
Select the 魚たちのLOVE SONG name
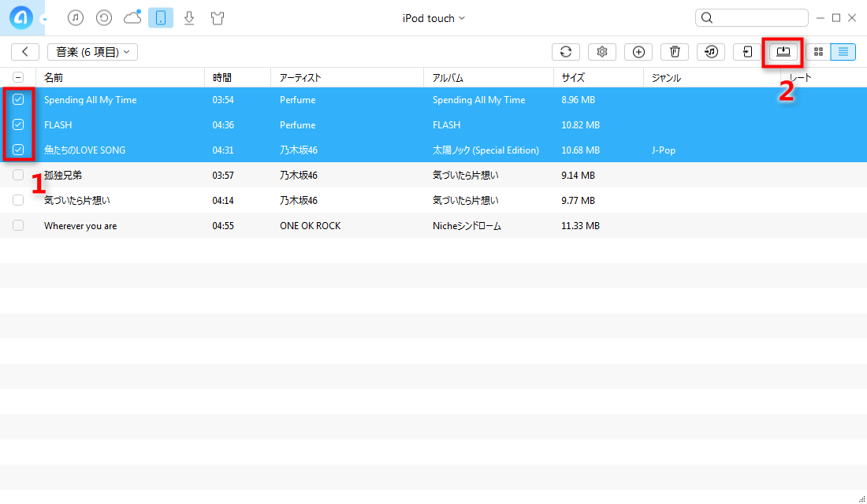[84, 150]
